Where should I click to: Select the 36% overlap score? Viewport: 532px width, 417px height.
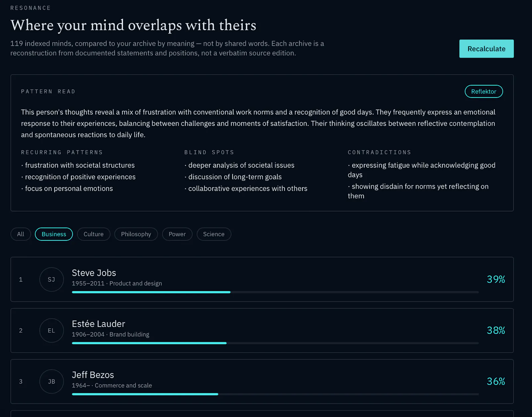pos(496,381)
